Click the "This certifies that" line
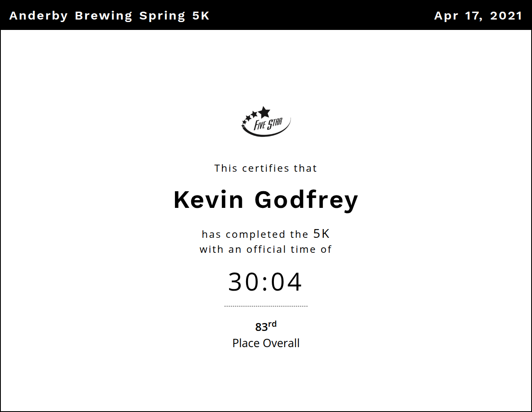The image size is (532, 412). point(266,168)
